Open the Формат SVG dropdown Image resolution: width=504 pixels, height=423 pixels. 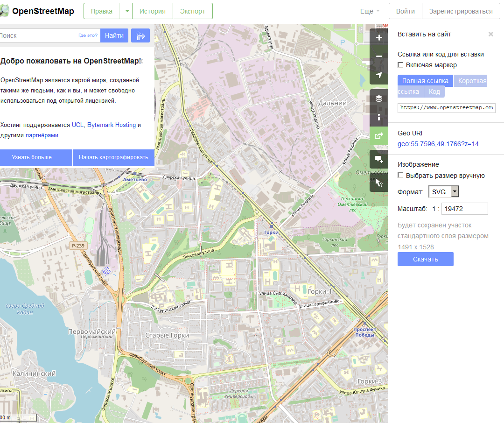pos(444,192)
